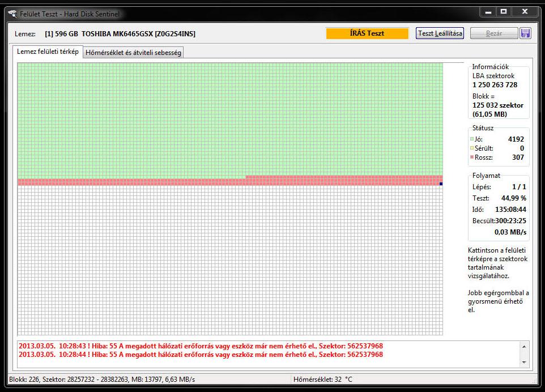Click the disabled Bezár button
The width and height of the screenshot is (545, 392).
pos(494,33)
